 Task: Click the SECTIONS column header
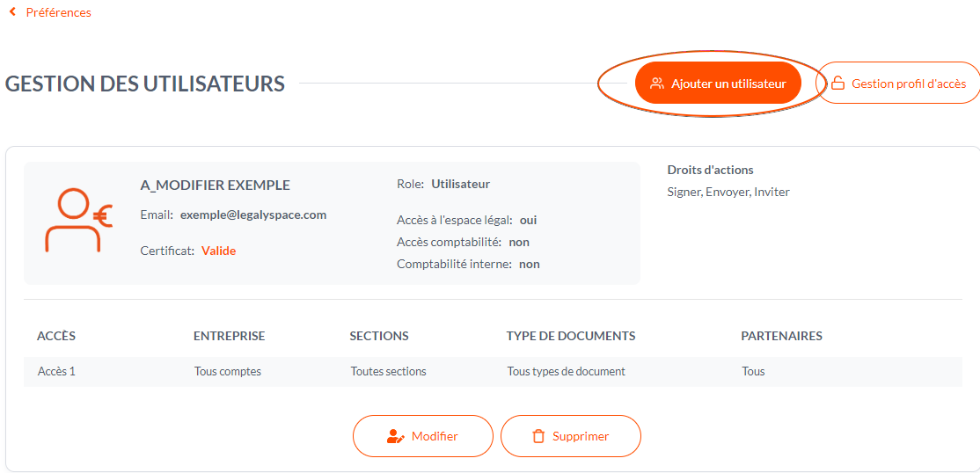click(379, 336)
